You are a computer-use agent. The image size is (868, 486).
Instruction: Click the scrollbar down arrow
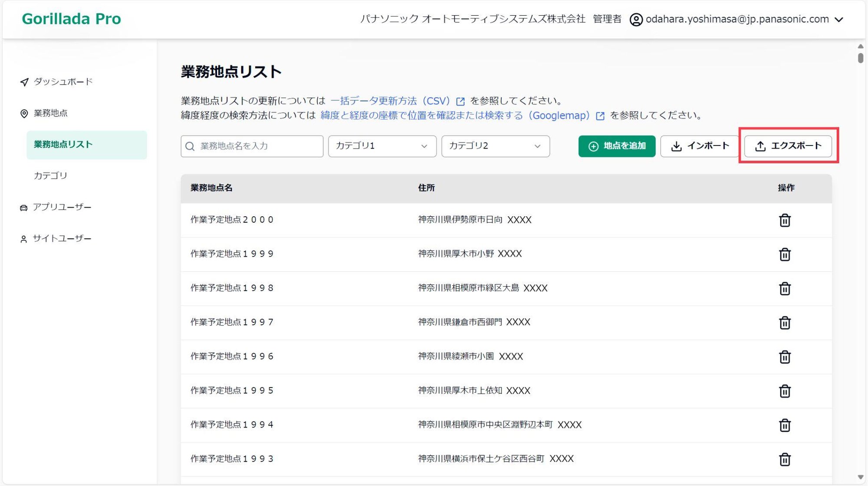tap(860, 477)
